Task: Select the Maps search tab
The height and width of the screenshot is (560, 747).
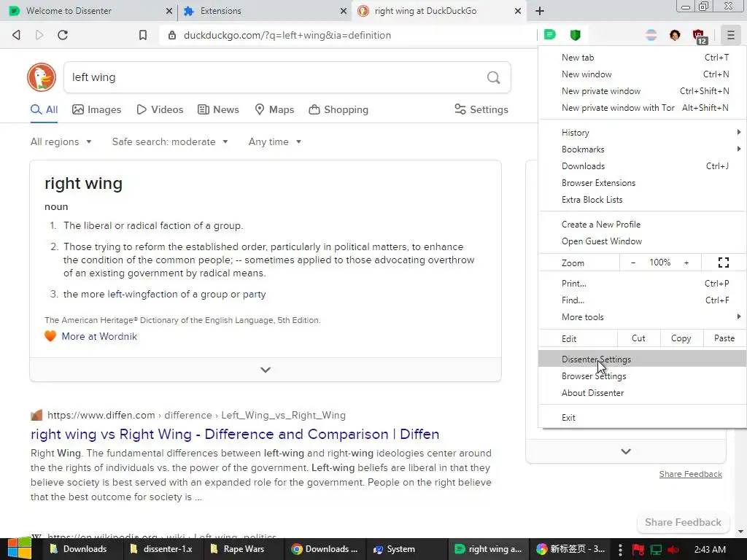Action: [274, 109]
